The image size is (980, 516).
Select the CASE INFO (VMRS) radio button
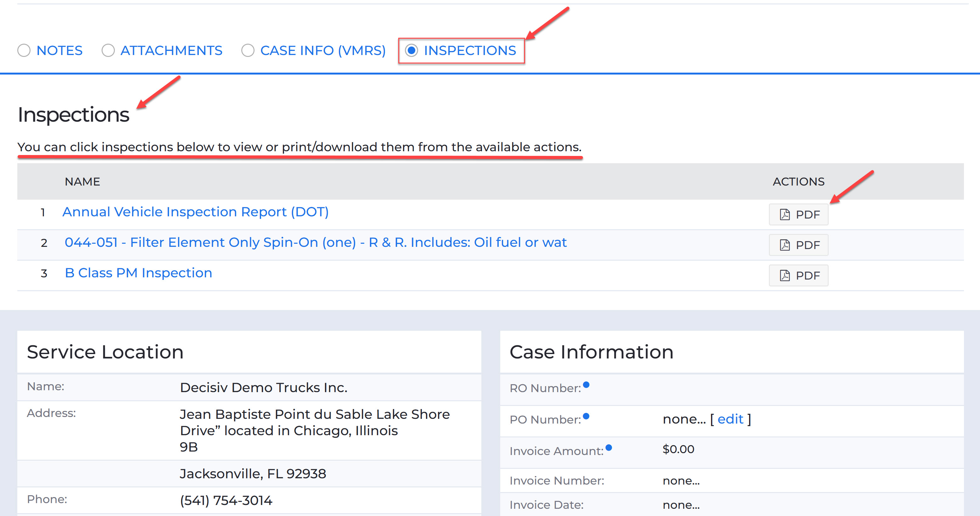click(248, 51)
